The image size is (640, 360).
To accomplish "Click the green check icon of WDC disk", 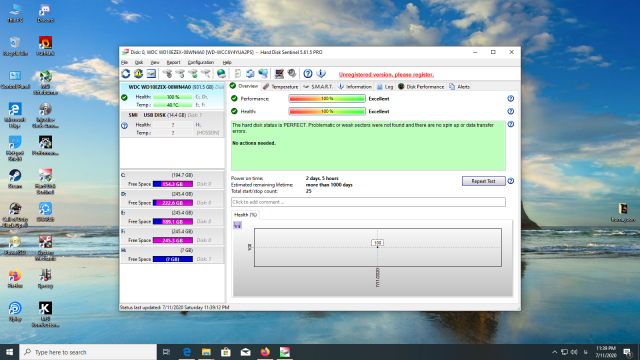I will click(124, 98).
